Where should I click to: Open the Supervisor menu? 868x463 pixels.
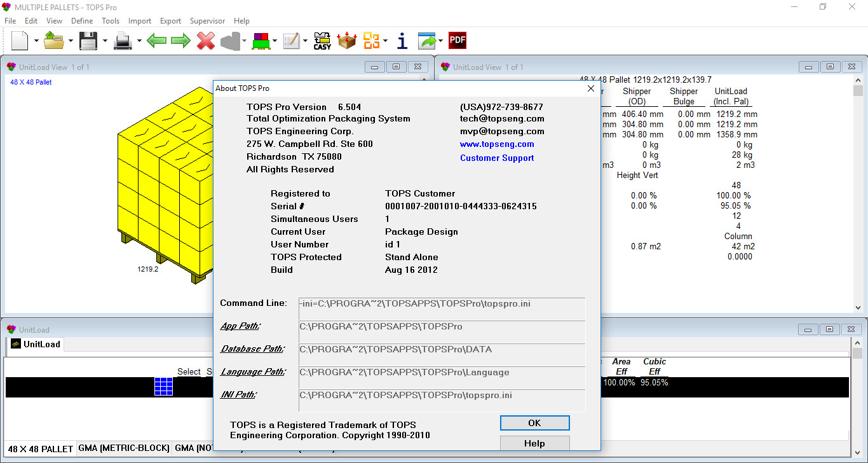click(x=207, y=21)
